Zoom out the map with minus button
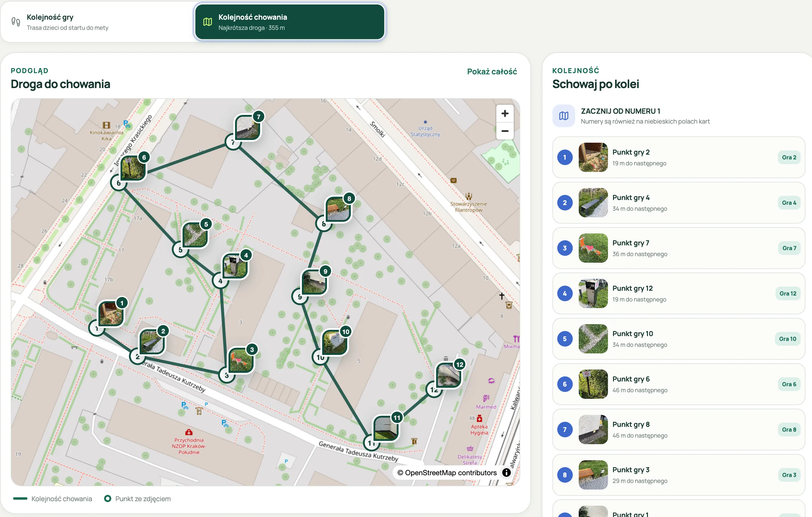Screen dimensions: 812x517 click(505, 131)
